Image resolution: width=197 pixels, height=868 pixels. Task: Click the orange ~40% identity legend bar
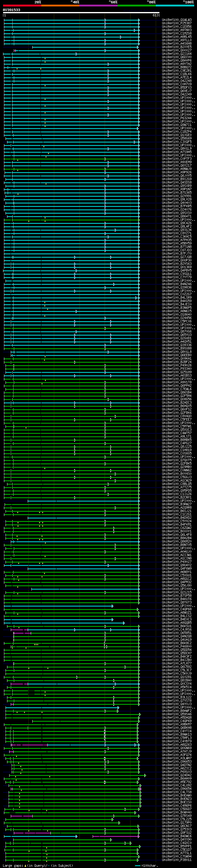(x=60, y=6)
